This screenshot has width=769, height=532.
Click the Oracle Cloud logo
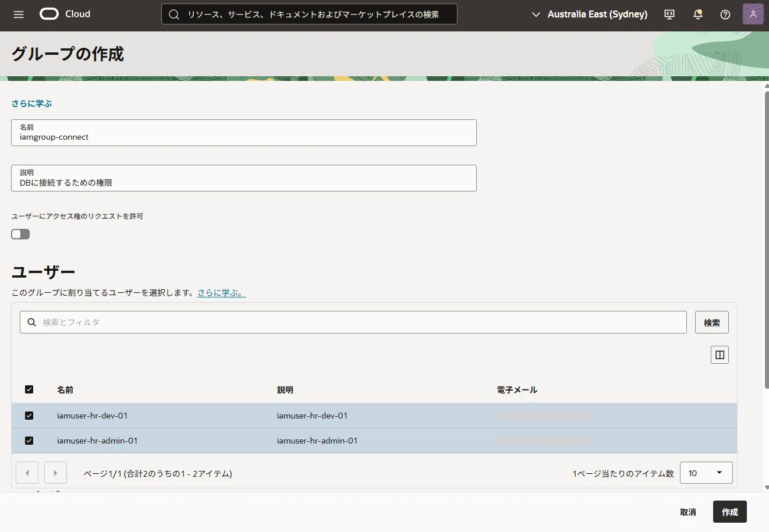tap(65, 14)
